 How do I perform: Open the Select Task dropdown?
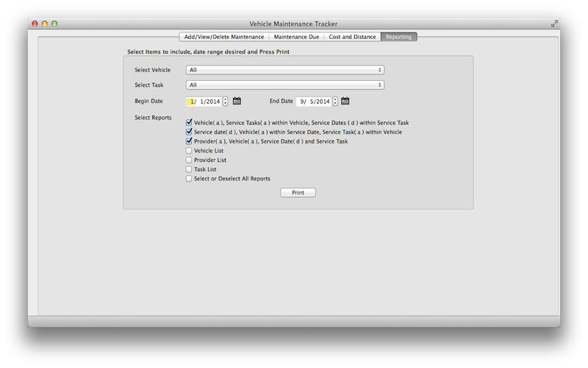coord(285,85)
